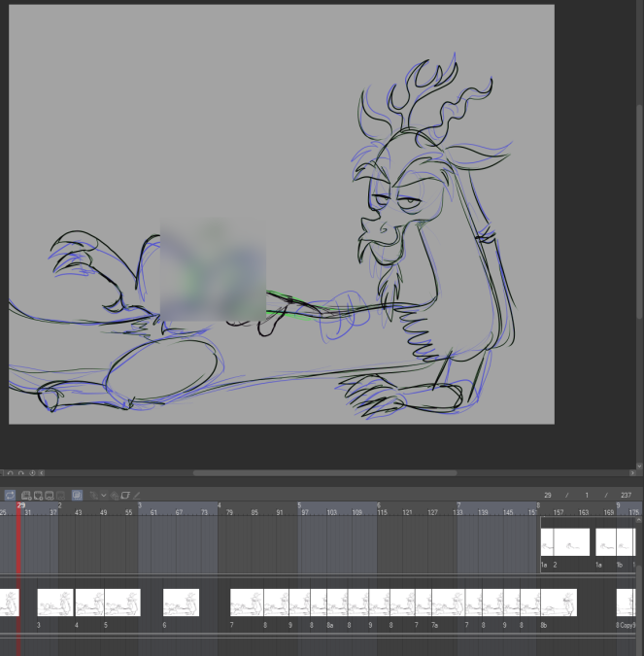Select cel thumbnail labeled 8b in the lower track
This screenshot has height=656, width=644.
click(559, 603)
